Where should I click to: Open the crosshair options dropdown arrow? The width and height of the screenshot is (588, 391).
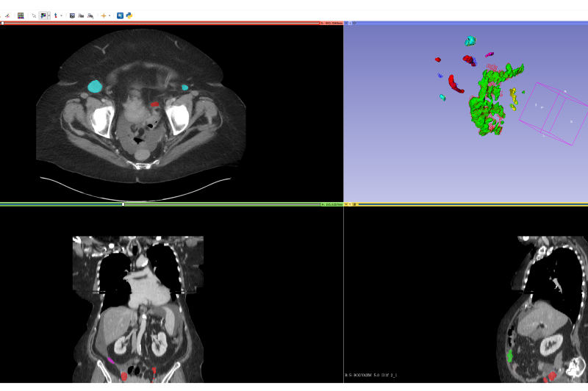(x=110, y=15)
